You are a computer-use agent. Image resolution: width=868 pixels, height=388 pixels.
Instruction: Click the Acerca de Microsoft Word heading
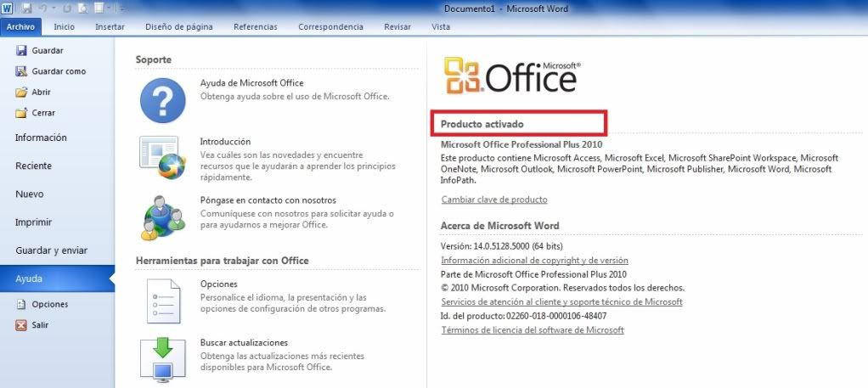pyautogui.click(x=500, y=226)
